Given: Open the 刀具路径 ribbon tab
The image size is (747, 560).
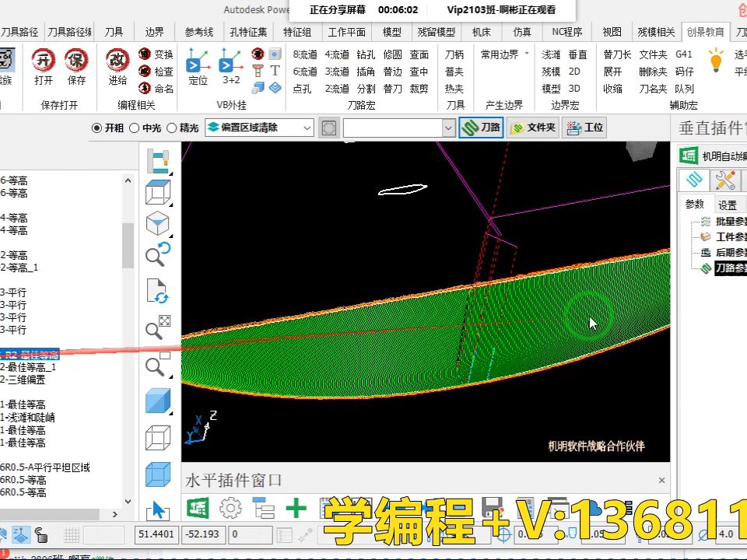Looking at the screenshot, I should (x=19, y=32).
